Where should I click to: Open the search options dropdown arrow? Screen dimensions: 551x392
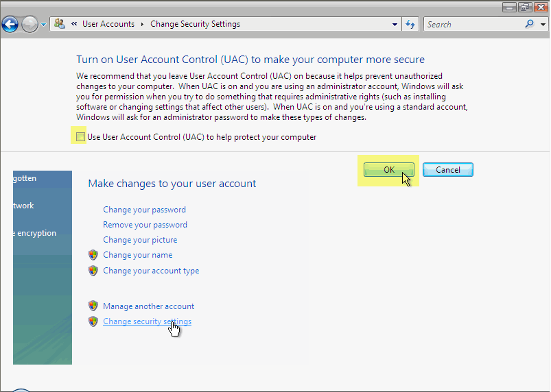(543, 24)
